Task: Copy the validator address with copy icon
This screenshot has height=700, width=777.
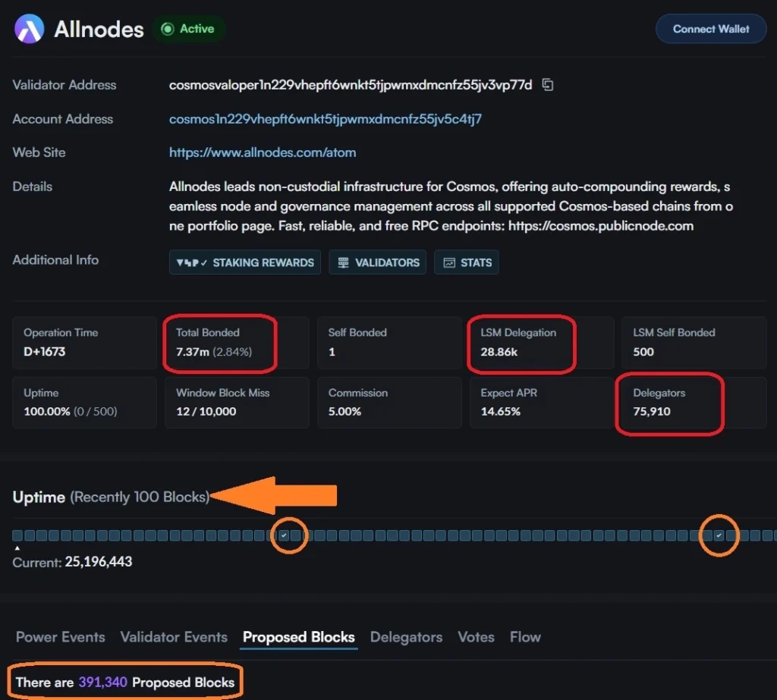Action: (x=548, y=85)
